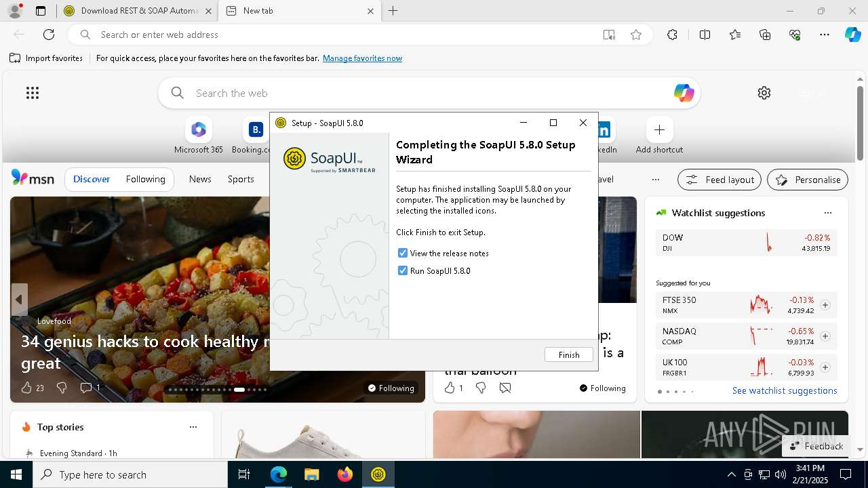Select SoapUI installer taskbar icon
The width and height of the screenshot is (868, 488).
(x=378, y=474)
